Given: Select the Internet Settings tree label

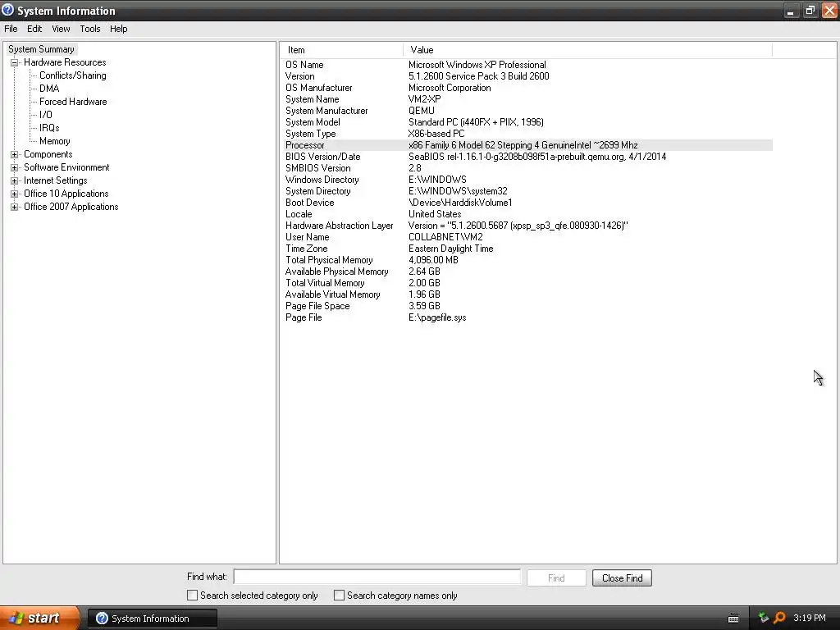Looking at the screenshot, I should [x=56, y=180].
